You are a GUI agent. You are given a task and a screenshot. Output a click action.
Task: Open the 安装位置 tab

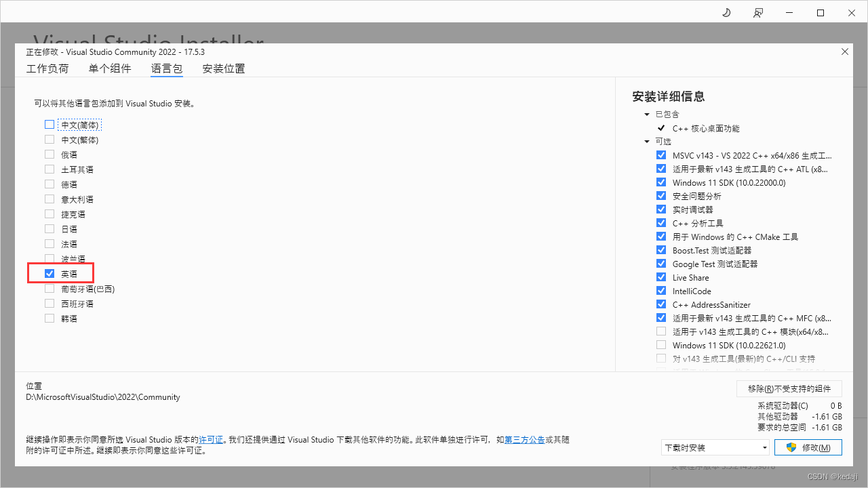tap(224, 68)
